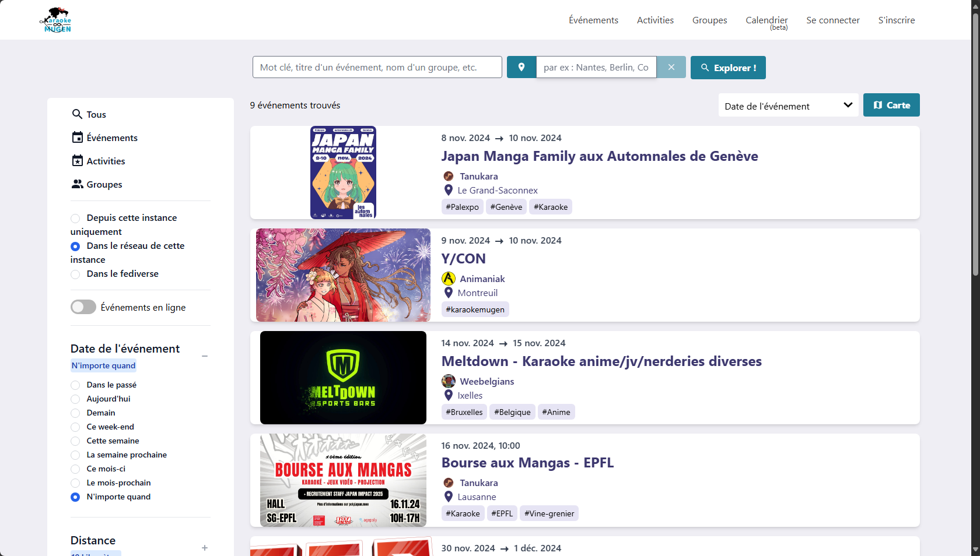Select the N'importe quand radio option

pos(75,497)
